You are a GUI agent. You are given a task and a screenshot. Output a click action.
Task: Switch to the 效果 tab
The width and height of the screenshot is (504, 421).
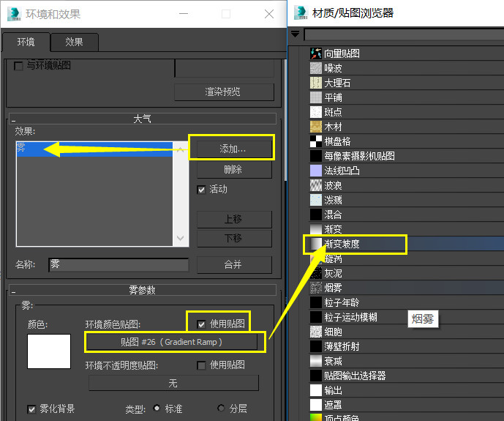[x=75, y=42]
